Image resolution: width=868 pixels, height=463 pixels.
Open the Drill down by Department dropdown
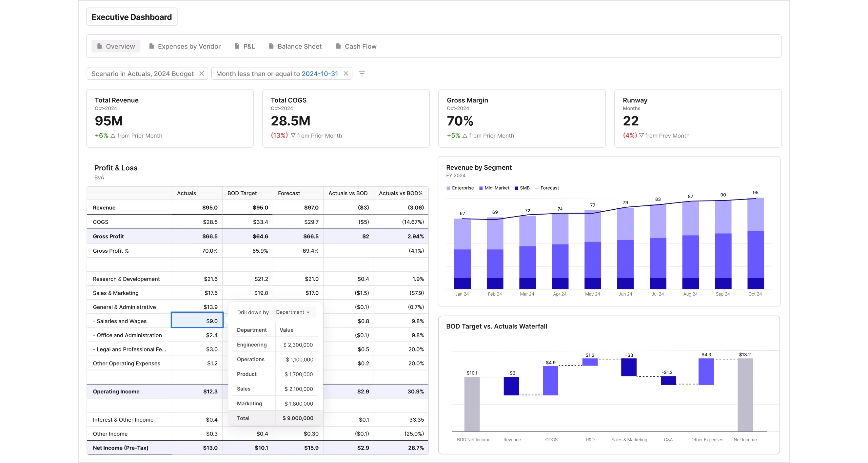point(293,312)
